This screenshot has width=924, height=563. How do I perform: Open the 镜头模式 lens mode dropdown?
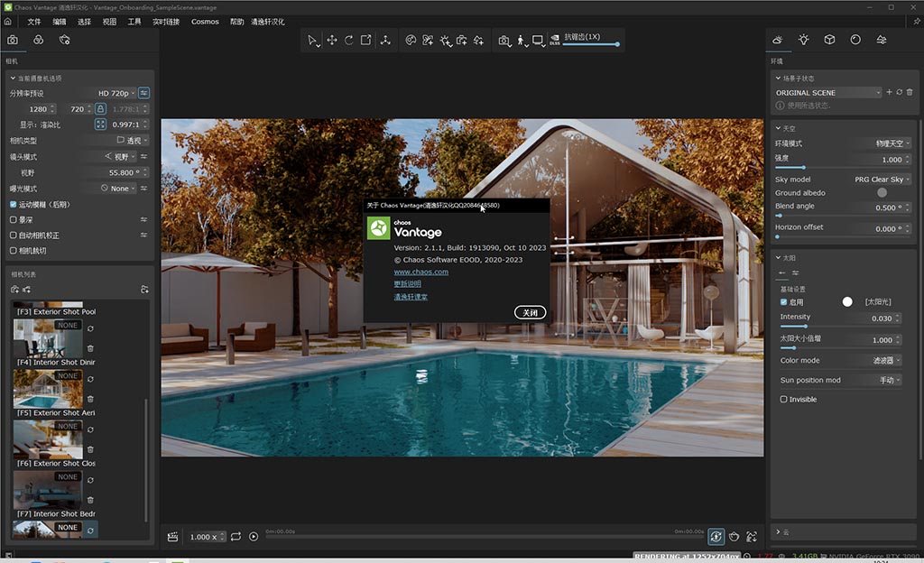120,157
